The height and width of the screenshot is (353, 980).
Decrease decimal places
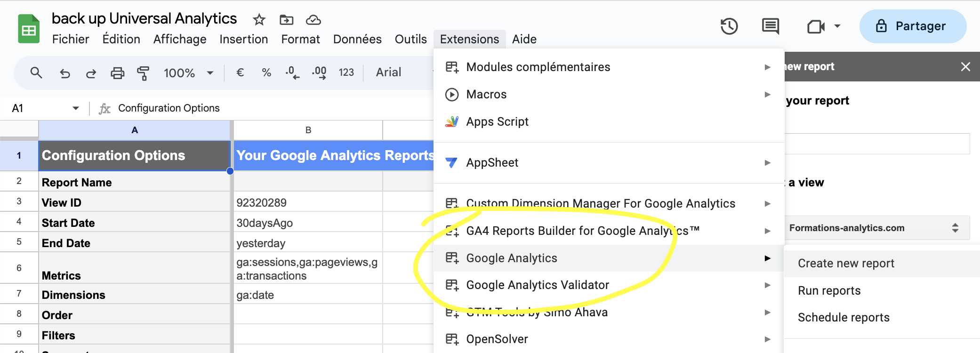(292, 72)
